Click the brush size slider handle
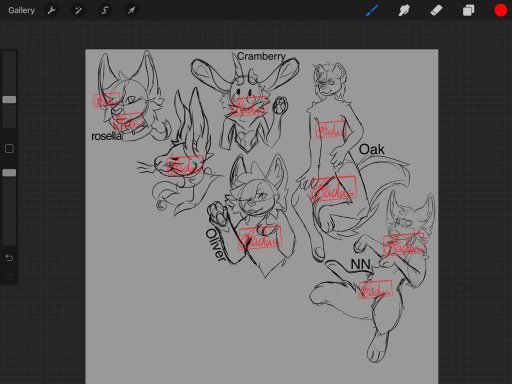The width and height of the screenshot is (512, 384). click(9, 99)
